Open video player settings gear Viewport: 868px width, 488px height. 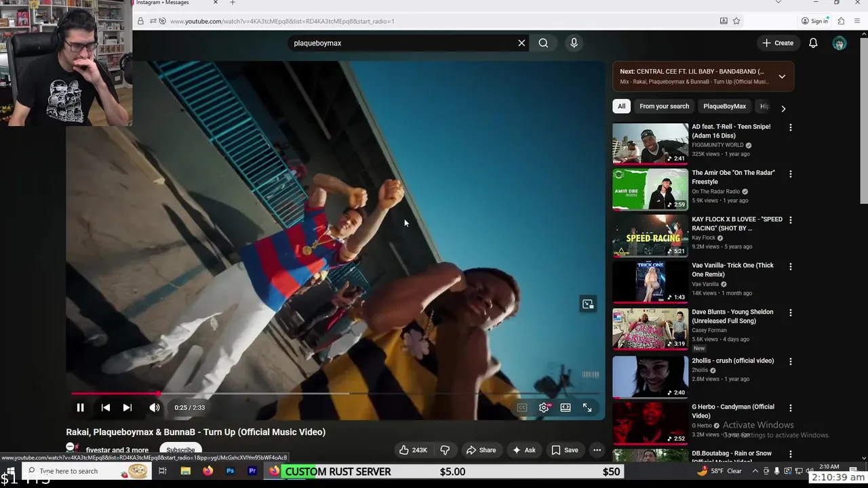544,407
